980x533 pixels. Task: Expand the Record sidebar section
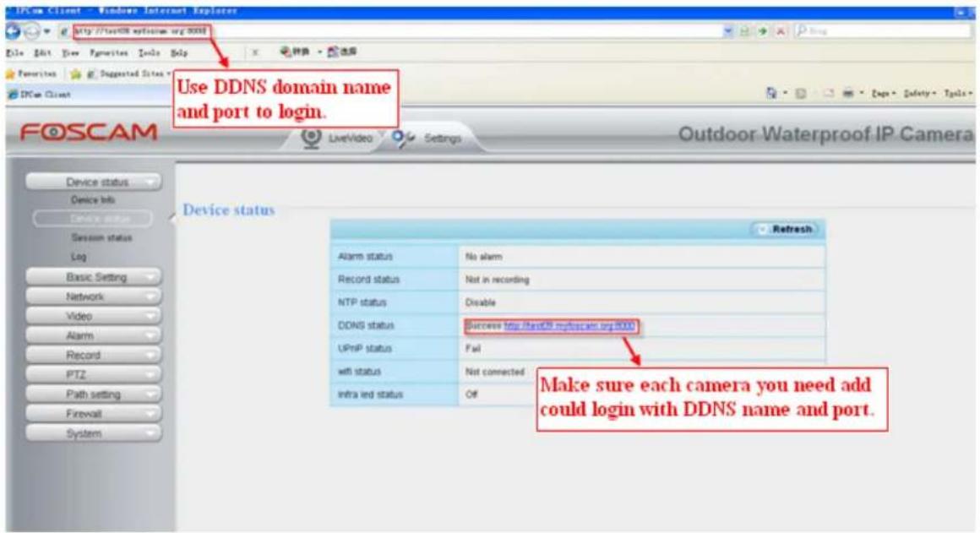pos(94,356)
